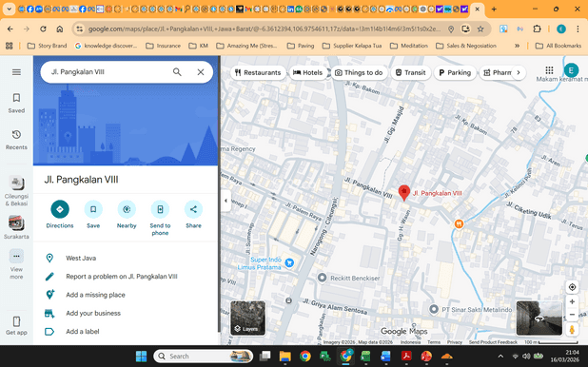Show your location button
Viewport: 588px width, 367px height.
click(572, 287)
